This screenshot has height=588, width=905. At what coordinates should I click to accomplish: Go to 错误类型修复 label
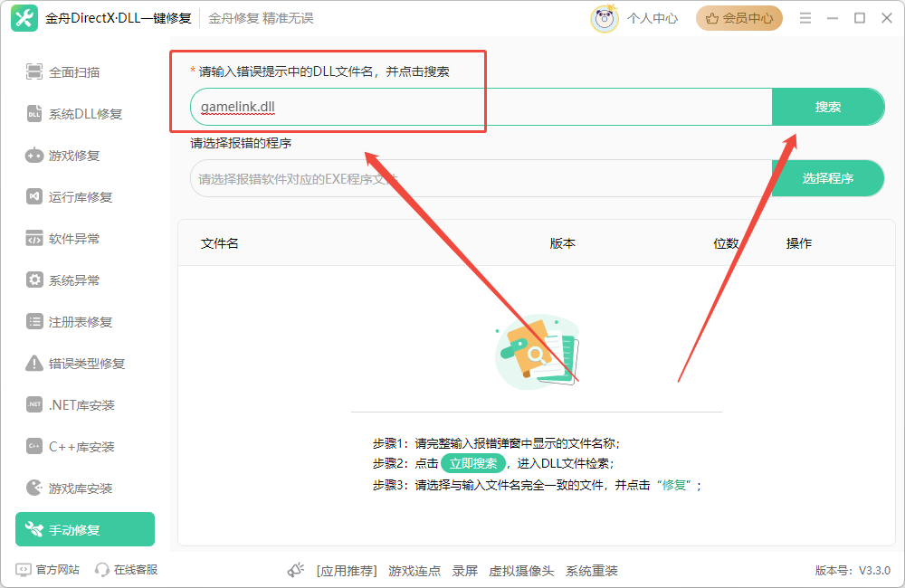87,364
